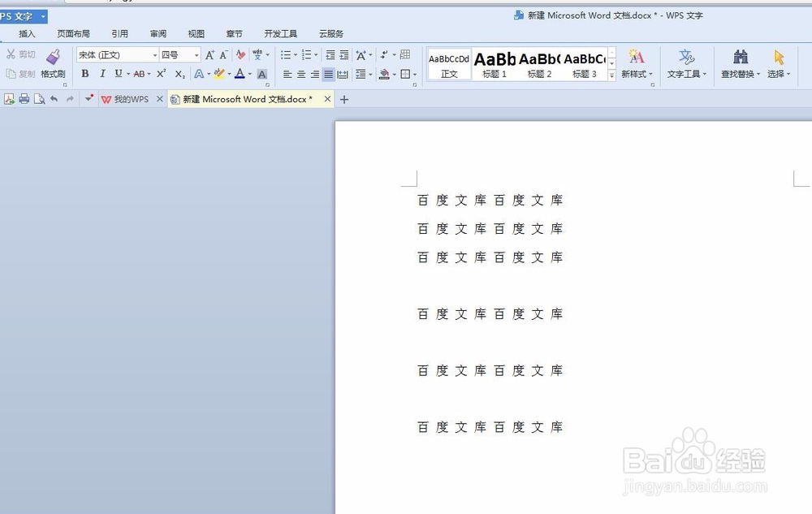
Task: Click the increase indent icon
Action: coord(343,55)
